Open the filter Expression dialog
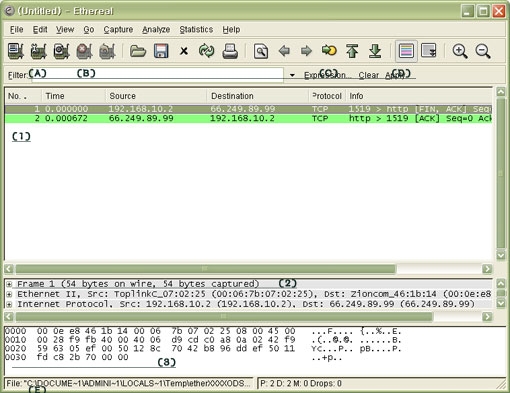Image resolution: width=510 pixels, height=393 pixels. tap(328, 75)
